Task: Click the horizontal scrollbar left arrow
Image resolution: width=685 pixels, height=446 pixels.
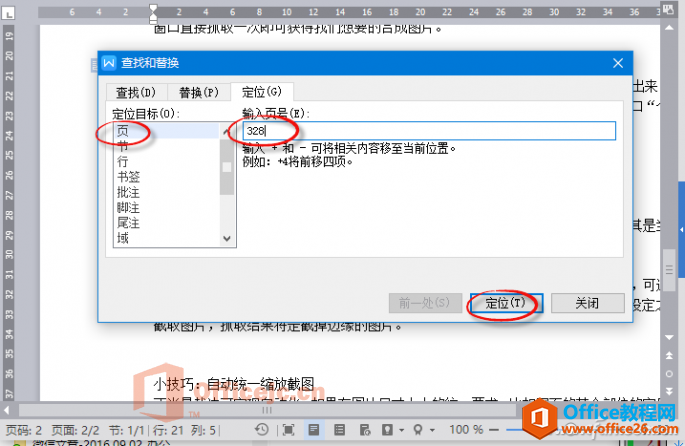Action: (6, 410)
